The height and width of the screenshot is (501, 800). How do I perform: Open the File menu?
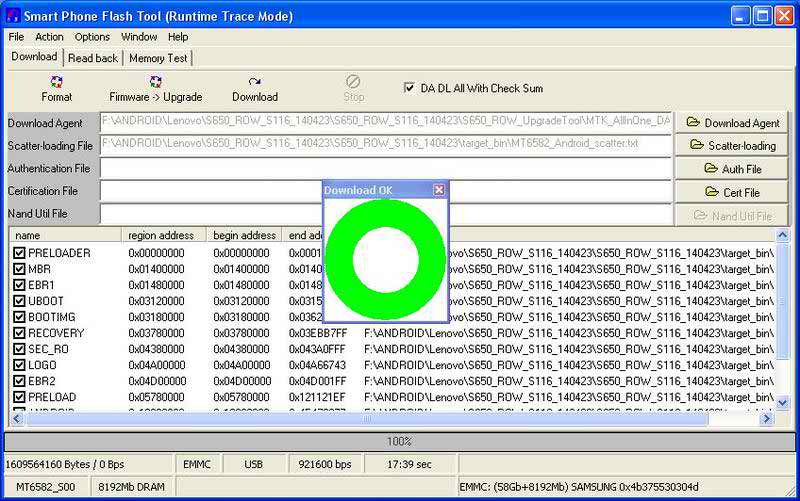tap(16, 37)
